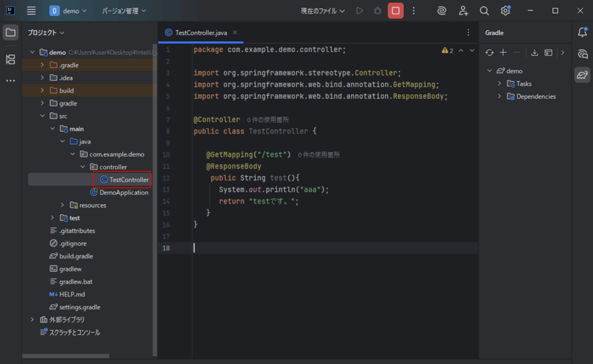This screenshot has height=364, width=593.
Task: Reload all Gradle projects
Action: (x=489, y=53)
